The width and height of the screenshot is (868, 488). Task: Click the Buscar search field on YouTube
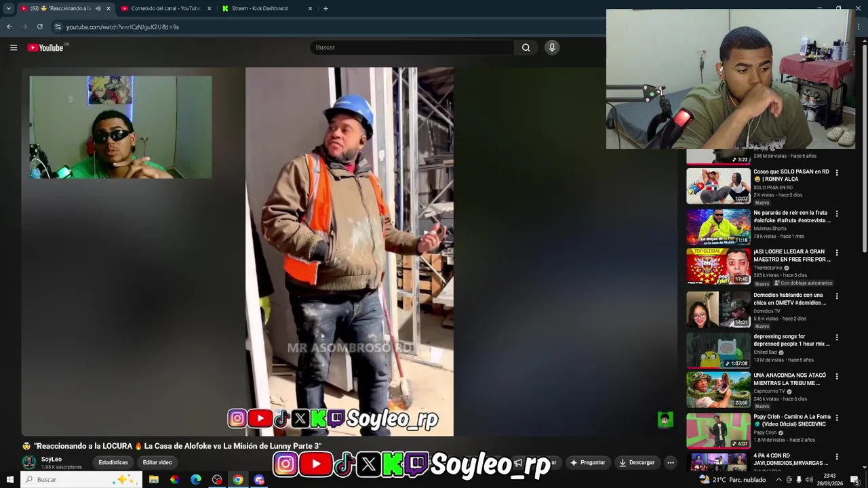pos(412,47)
